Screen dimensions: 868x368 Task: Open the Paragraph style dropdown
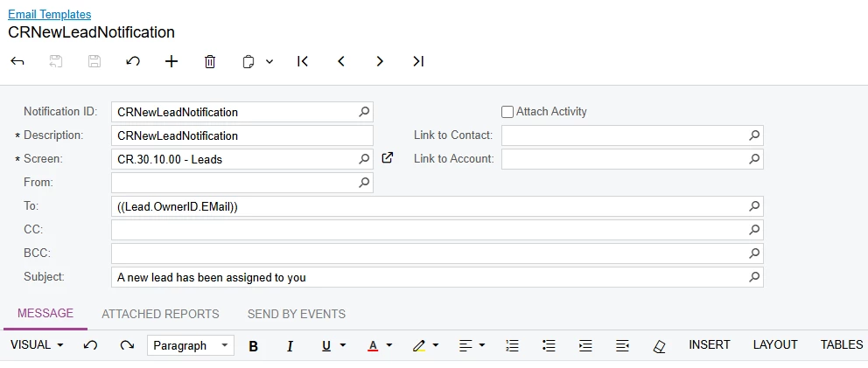pyautogui.click(x=190, y=346)
